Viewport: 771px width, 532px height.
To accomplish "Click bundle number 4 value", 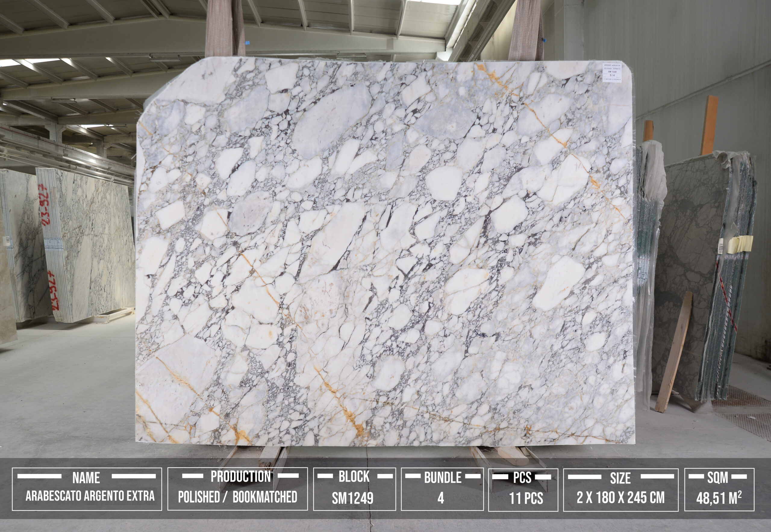I will click(441, 498).
